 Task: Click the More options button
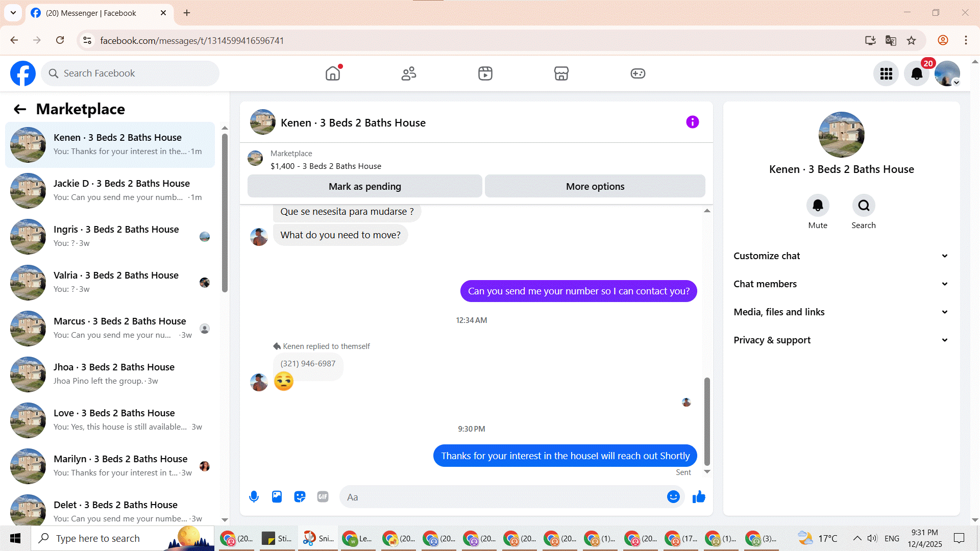[x=595, y=186]
